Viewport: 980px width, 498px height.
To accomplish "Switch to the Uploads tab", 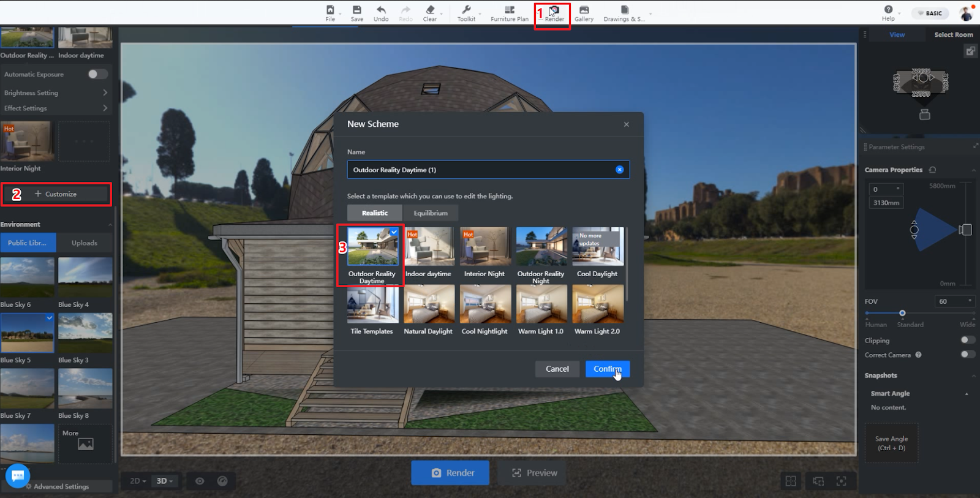I will click(x=85, y=243).
